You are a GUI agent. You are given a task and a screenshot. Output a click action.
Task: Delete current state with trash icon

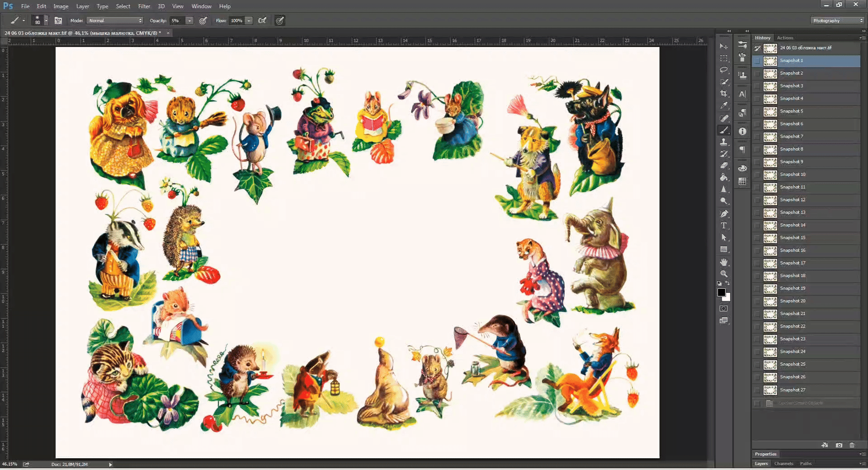pos(852,445)
